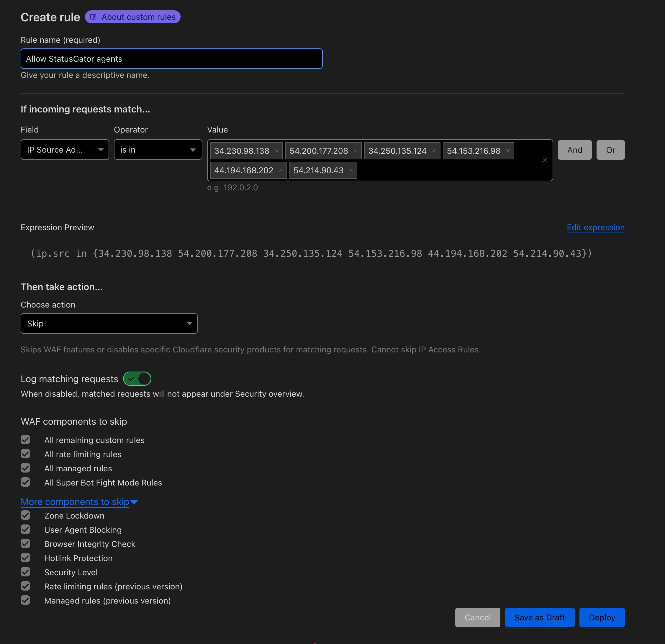Open the 'is in' operator dropdown
Image resolution: width=665 pixels, height=644 pixels.
(158, 150)
